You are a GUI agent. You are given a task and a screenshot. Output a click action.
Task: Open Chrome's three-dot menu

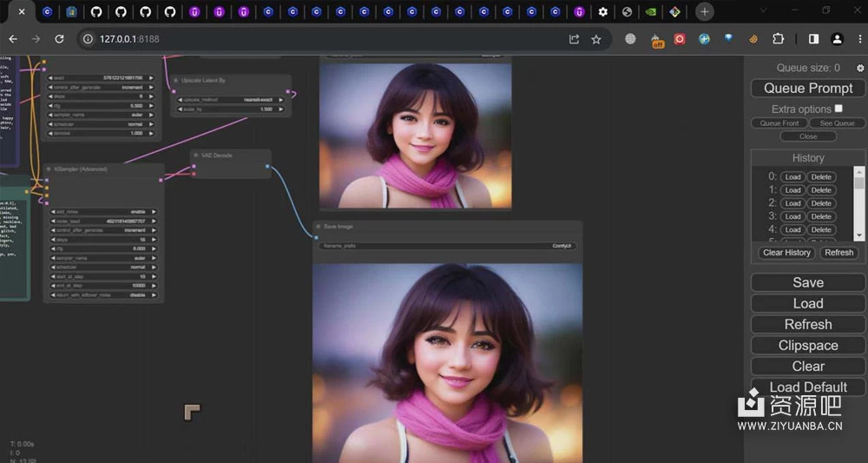point(861,39)
